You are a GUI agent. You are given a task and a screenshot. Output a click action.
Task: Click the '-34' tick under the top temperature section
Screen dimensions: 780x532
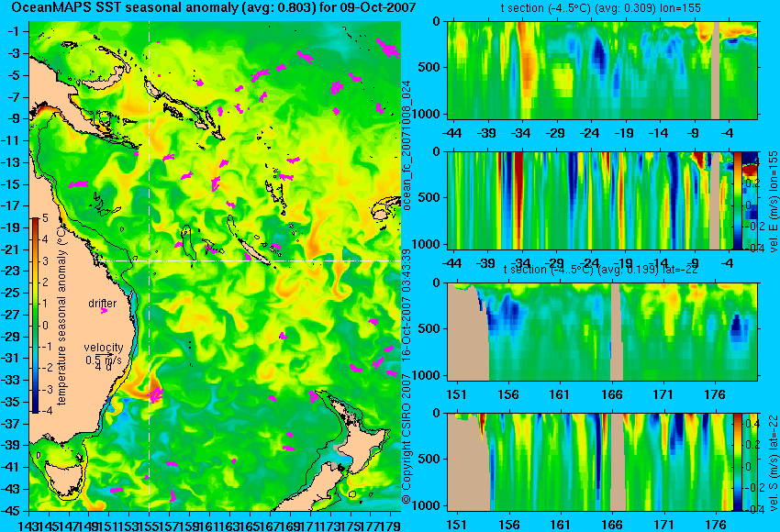(x=521, y=133)
